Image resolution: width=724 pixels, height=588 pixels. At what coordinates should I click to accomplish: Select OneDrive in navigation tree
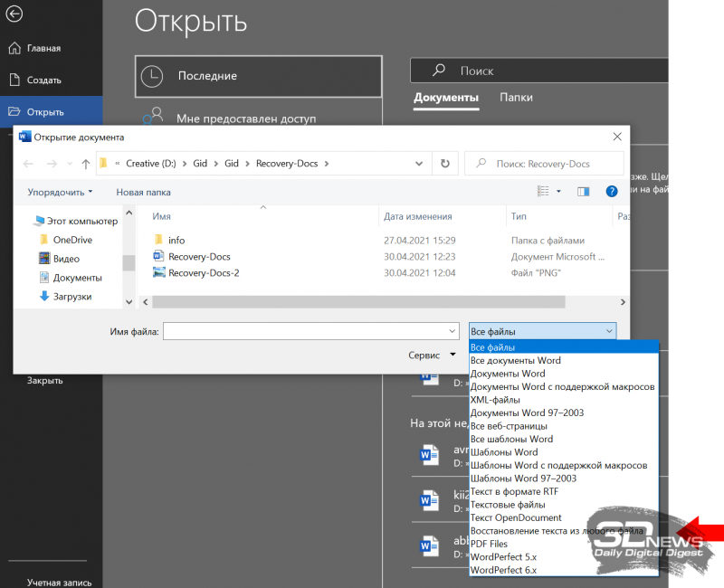(66, 240)
